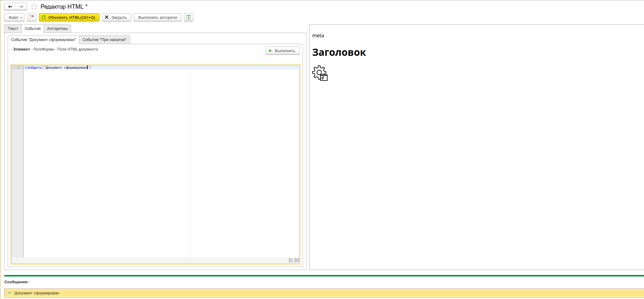This screenshot has width=644, height=299.
Task: Click the meta text in preview
Action: (x=318, y=35)
